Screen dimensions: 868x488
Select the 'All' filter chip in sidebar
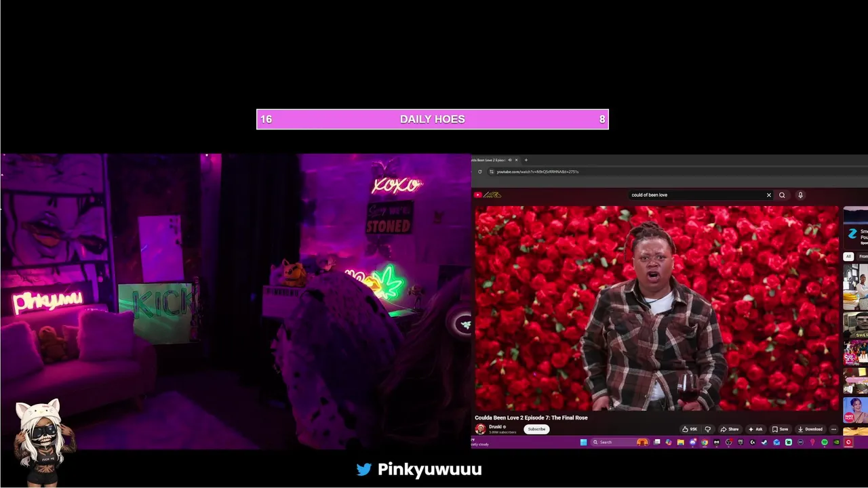point(848,256)
